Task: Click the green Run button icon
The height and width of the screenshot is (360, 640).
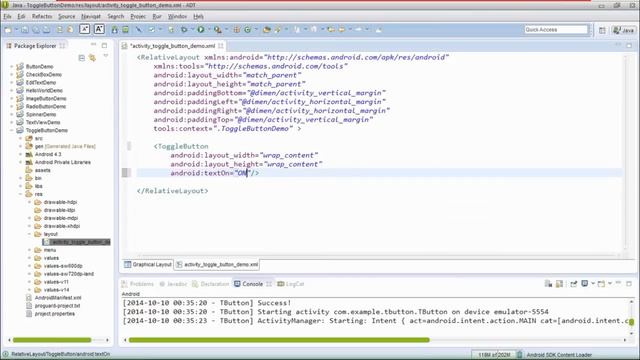Action: pyautogui.click(x=201, y=29)
